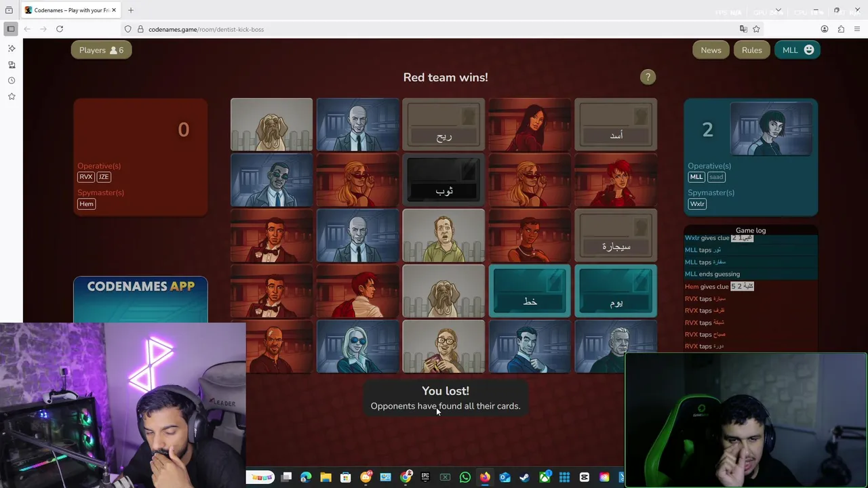Click the site padlock icon
This screenshot has width=868, height=488.
coord(140,29)
